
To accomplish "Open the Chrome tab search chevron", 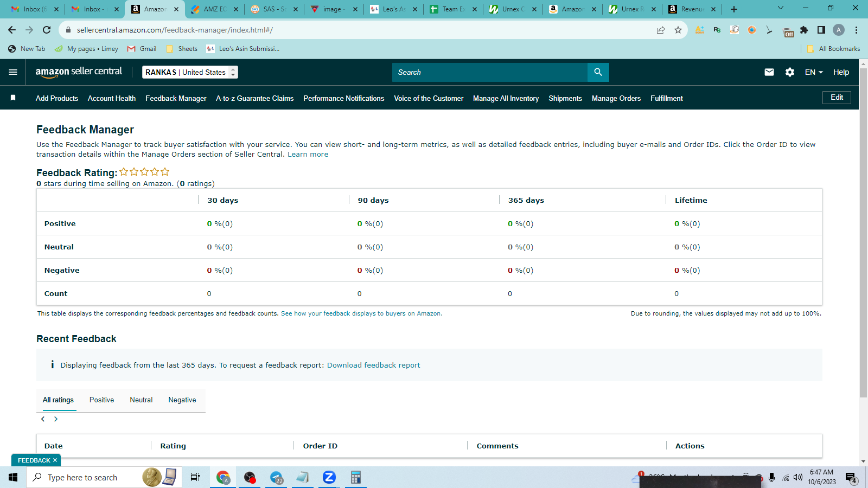I will [780, 8].
